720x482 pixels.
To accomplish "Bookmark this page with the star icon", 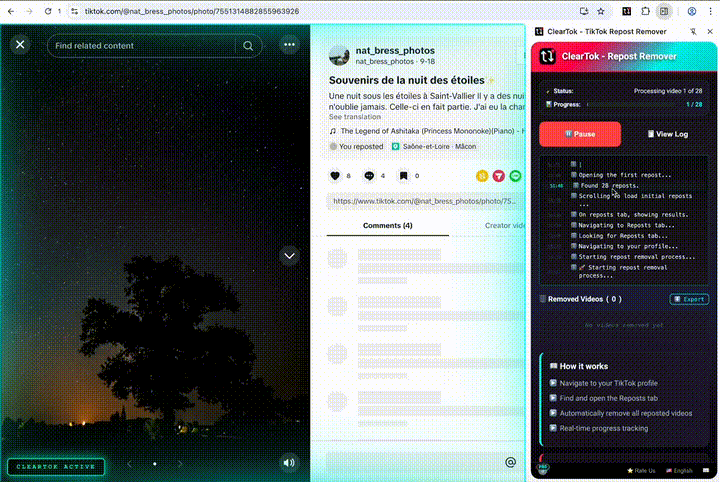I will tap(601, 11).
